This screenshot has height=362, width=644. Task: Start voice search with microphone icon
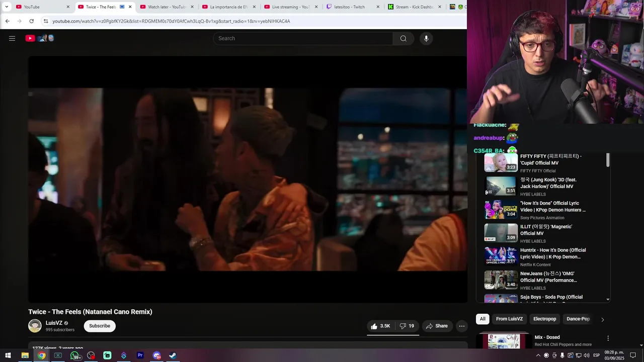click(426, 38)
